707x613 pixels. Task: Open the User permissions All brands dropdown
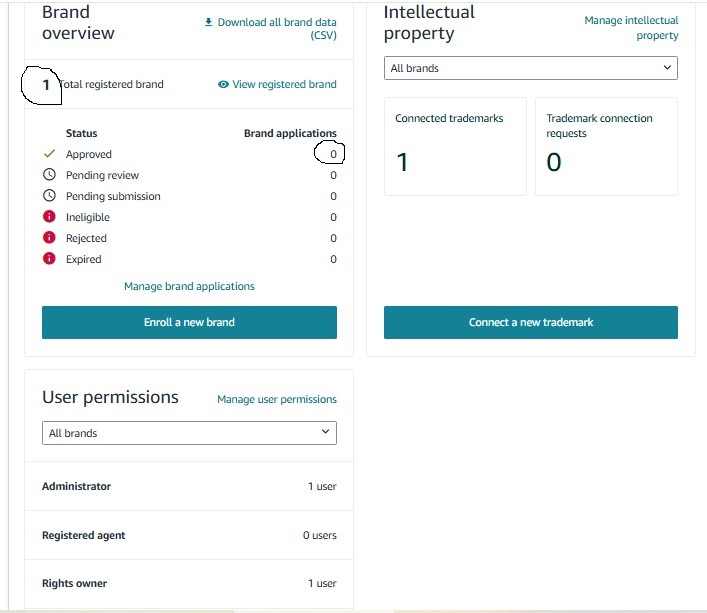point(189,433)
